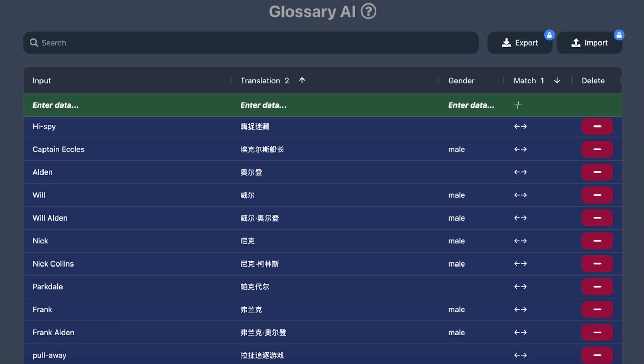The width and height of the screenshot is (644, 364).
Task: Toggle match direction for Captain Eccles
Action: [520, 149]
